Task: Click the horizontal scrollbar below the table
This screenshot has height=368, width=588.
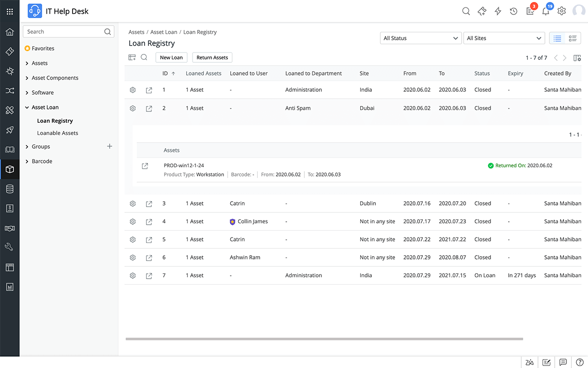Action: pyautogui.click(x=324, y=339)
